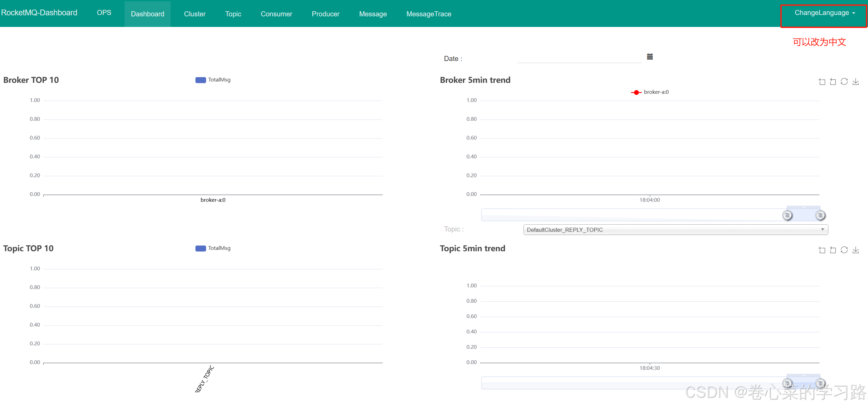Click restore icon on Topic 5min trend chart

click(844, 250)
